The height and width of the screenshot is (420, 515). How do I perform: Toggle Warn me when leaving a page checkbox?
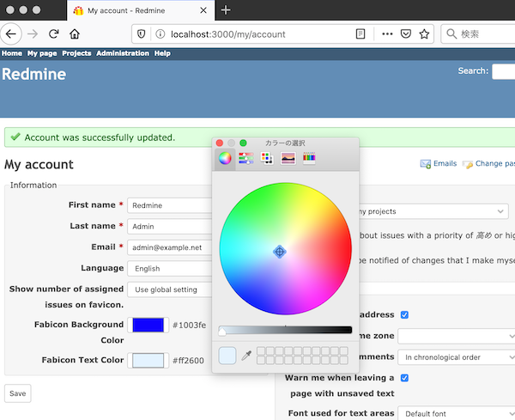[404, 378]
